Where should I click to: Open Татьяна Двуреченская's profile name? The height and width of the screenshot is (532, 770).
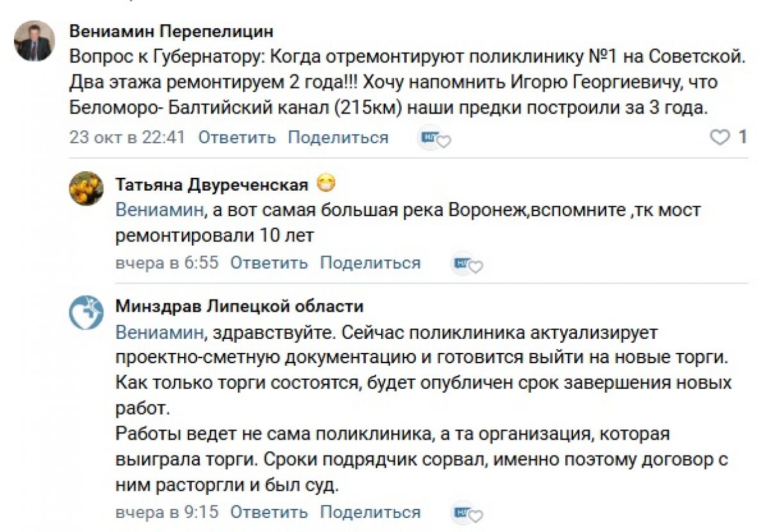tap(212, 185)
